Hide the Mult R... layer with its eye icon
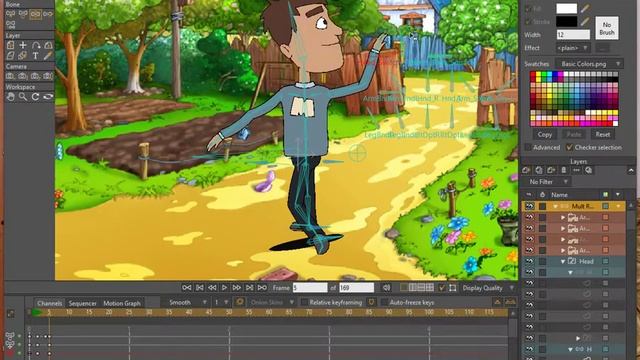This screenshot has width=640, height=360. point(529,206)
